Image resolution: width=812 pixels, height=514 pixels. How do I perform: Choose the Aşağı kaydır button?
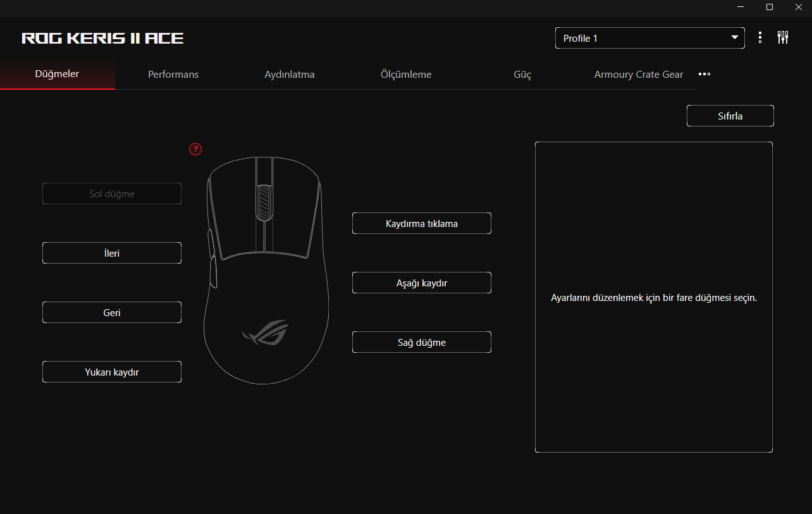pyautogui.click(x=422, y=283)
